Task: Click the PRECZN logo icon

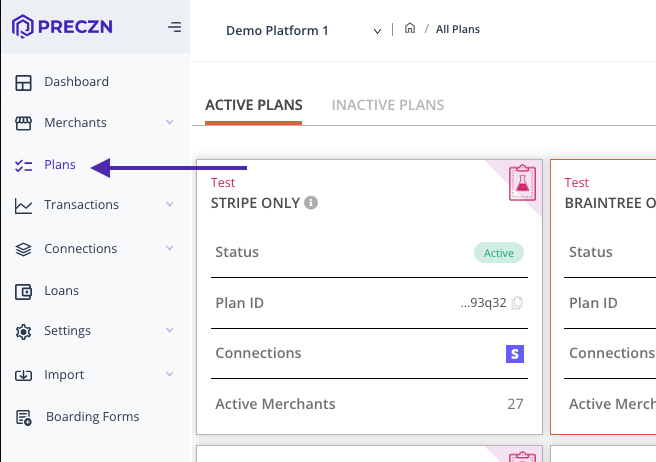Action: 24,27
